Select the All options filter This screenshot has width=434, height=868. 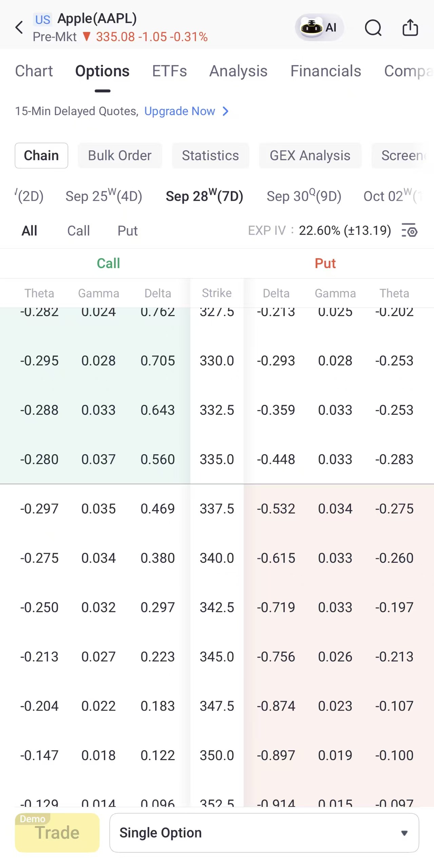30,231
